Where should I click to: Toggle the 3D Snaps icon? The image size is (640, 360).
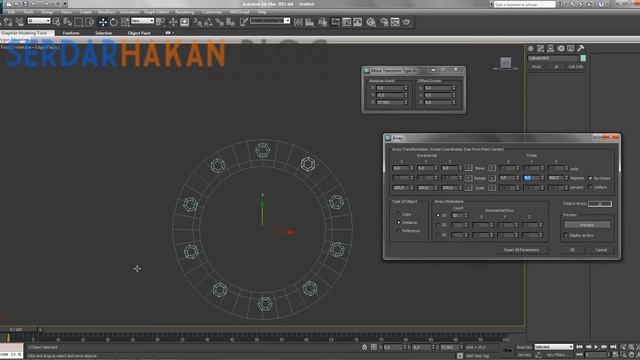click(197, 22)
